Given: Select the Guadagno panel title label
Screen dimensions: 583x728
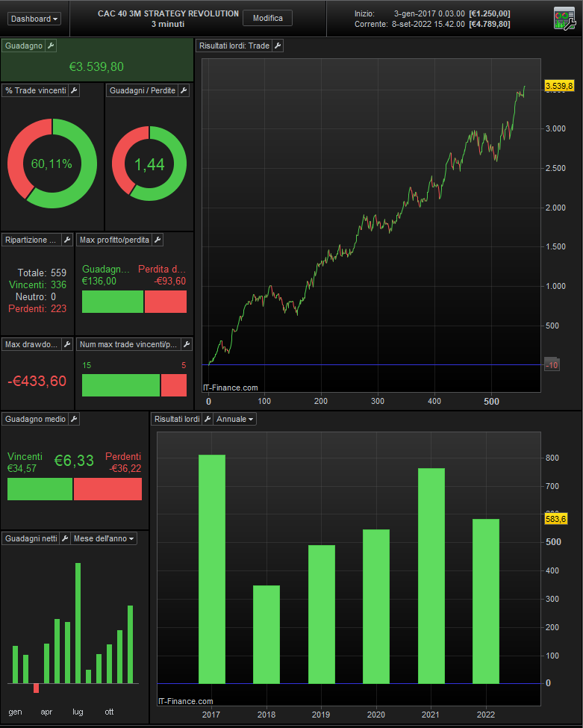Looking at the screenshot, I should coord(24,46).
